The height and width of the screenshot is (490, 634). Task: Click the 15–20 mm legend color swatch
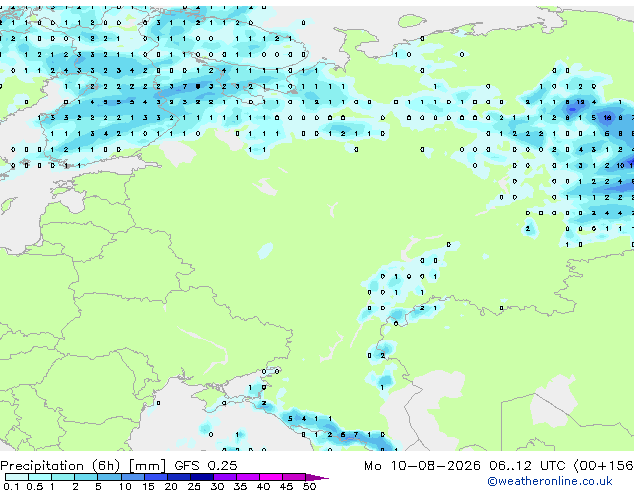156,477
